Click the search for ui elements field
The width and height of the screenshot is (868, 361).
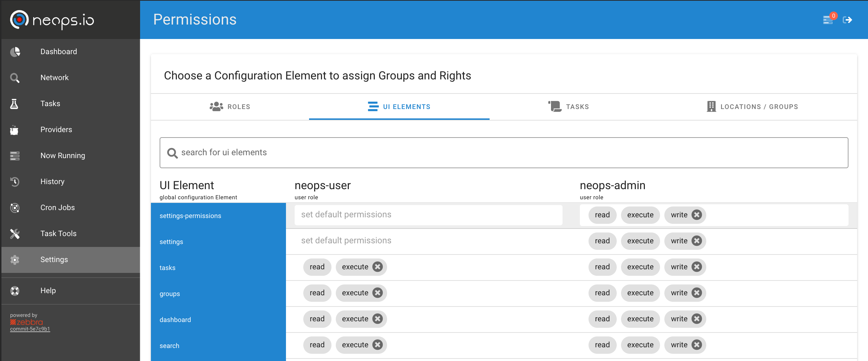click(504, 153)
